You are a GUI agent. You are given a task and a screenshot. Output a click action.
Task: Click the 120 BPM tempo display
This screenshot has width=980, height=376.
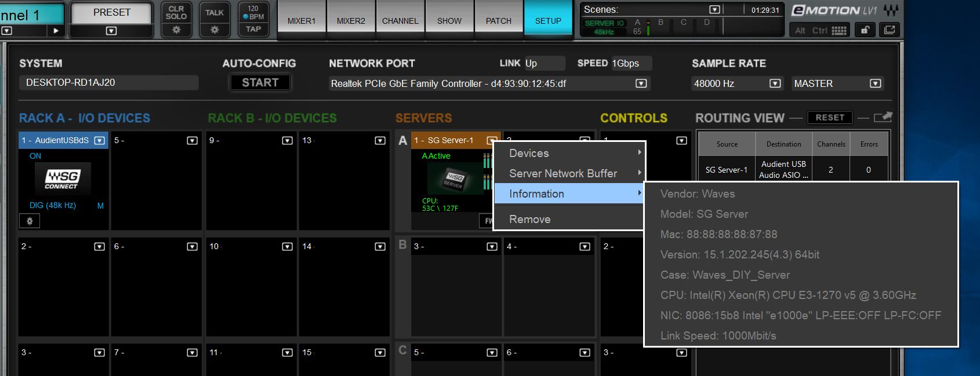(x=253, y=13)
